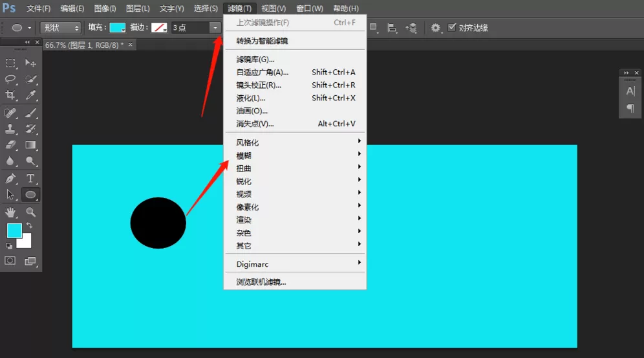Reset default foreground and background colors
Screen dimensions: 644x358
pyautogui.click(x=8, y=246)
